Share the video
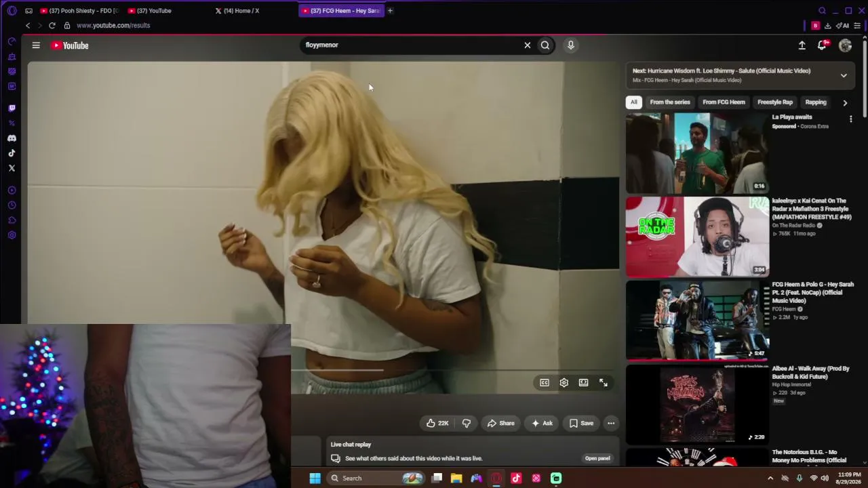The width and height of the screenshot is (868, 488). tap(501, 423)
